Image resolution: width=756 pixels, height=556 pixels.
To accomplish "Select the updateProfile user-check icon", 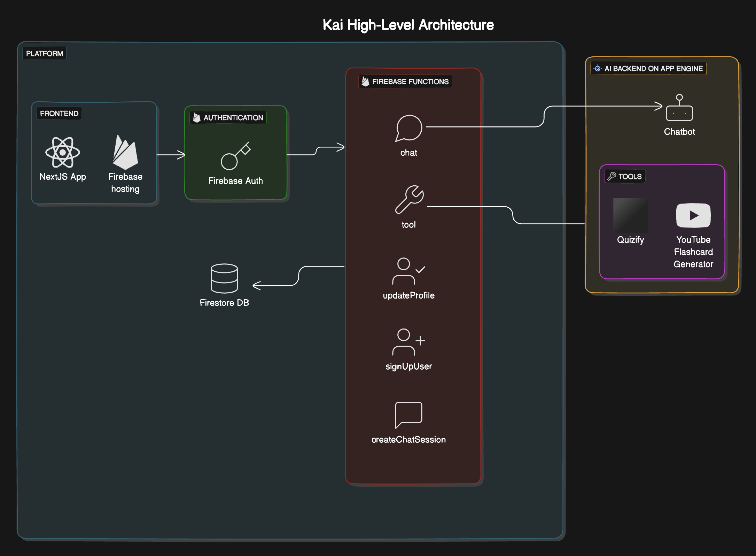I will tap(408, 271).
